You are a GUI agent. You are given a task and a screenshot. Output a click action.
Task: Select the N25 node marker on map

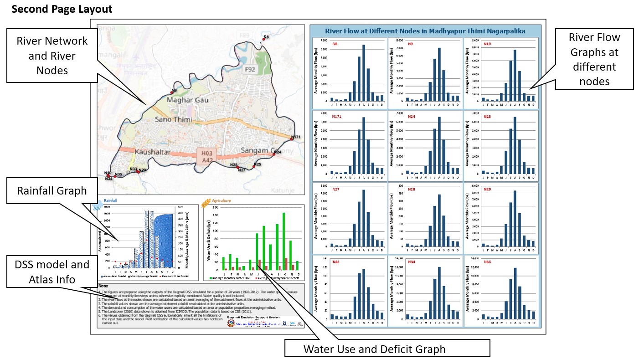tap(253, 167)
